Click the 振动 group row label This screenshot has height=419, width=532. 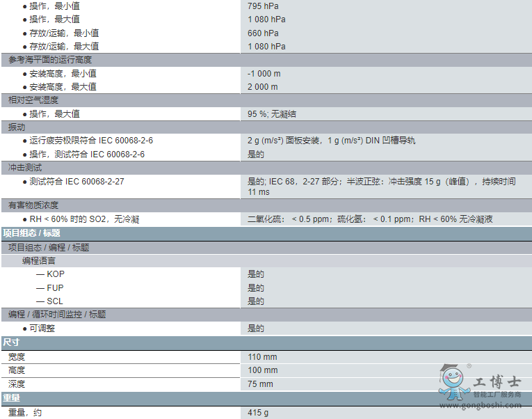[x=17, y=127]
